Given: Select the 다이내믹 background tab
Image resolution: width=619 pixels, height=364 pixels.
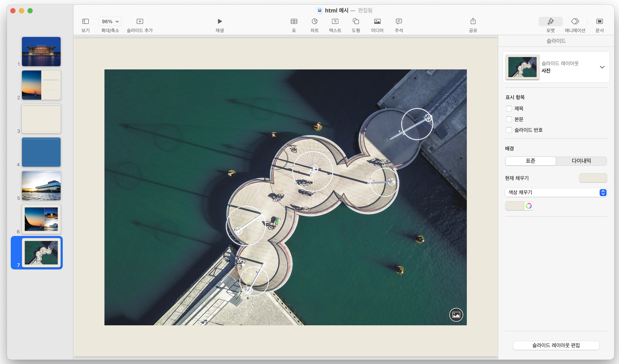Looking at the screenshot, I should click(x=581, y=161).
